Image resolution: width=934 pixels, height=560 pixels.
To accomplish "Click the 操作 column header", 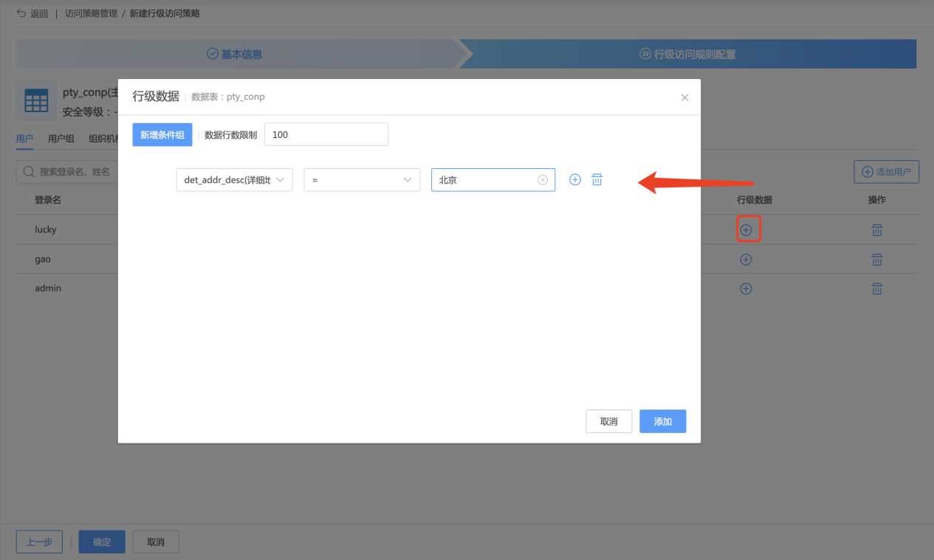I will [x=877, y=200].
